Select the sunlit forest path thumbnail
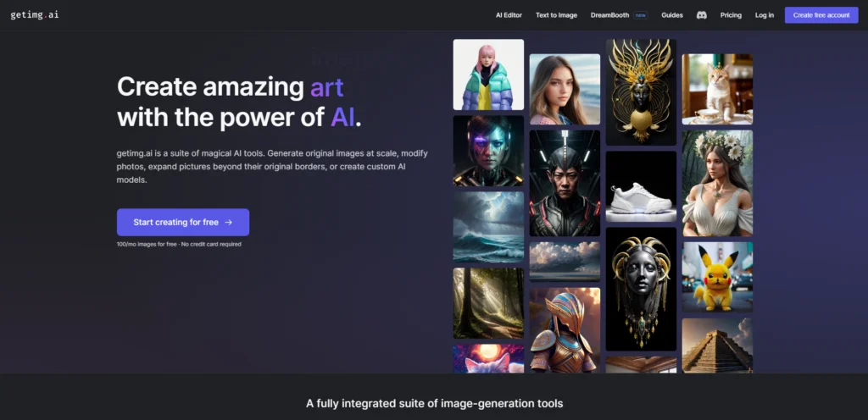 (x=488, y=303)
